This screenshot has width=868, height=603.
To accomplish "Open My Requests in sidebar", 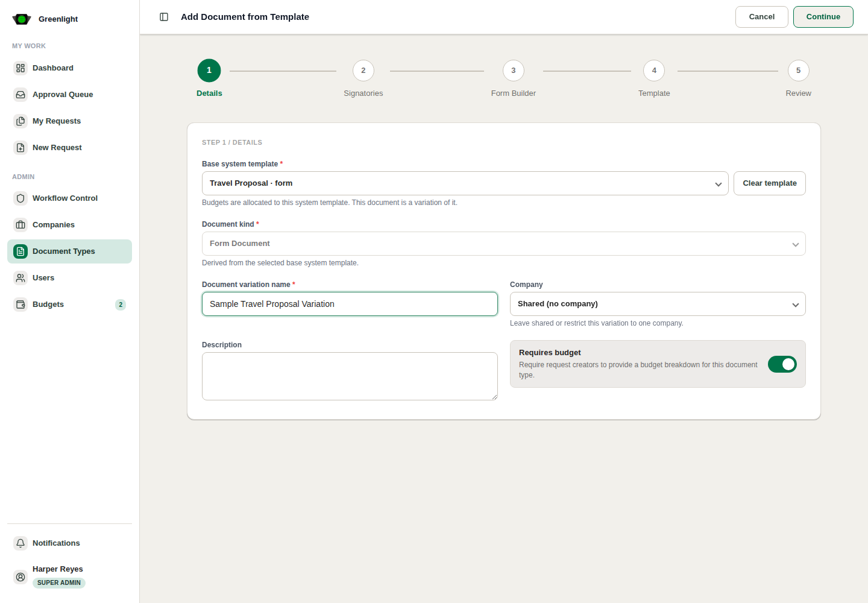I will click(x=69, y=121).
